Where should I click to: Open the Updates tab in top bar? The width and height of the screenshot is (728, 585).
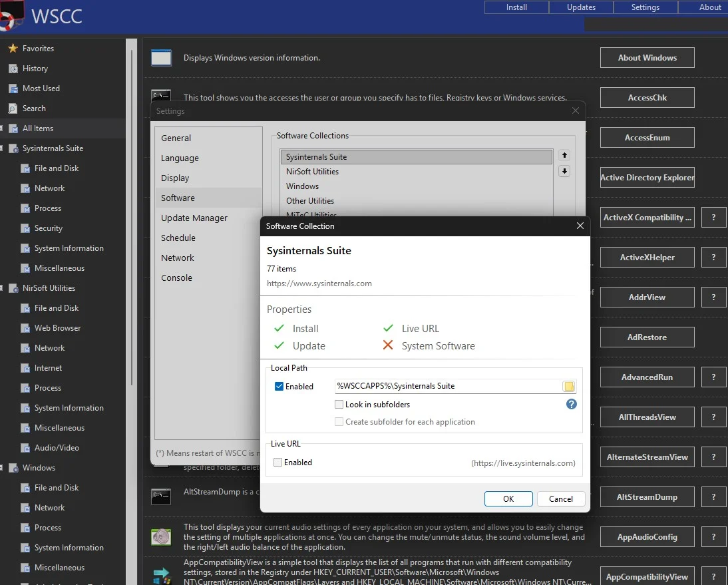click(x=581, y=7)
